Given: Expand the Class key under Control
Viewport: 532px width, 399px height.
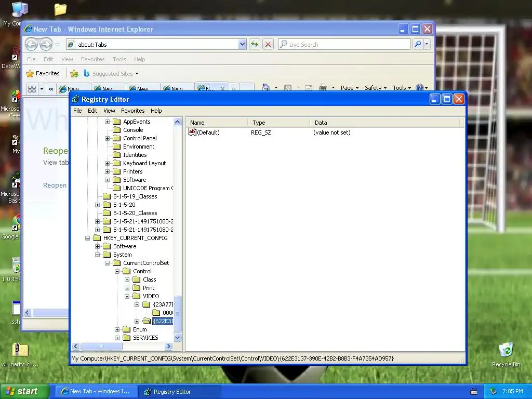Looking at the screenshot, I should click(x=127, y=280).
